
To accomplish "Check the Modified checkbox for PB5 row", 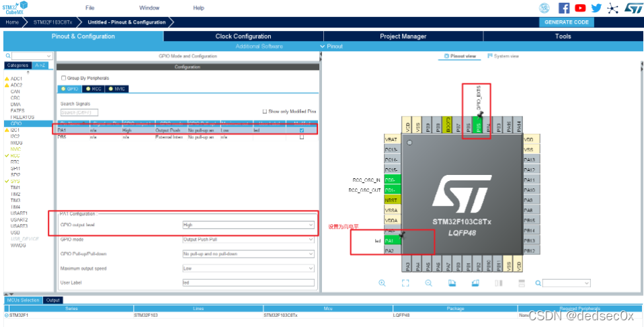I will (302, 137).
